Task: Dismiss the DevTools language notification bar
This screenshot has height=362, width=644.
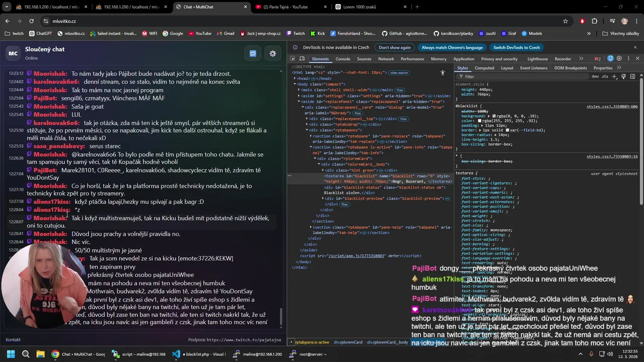Action: (635, 47)
